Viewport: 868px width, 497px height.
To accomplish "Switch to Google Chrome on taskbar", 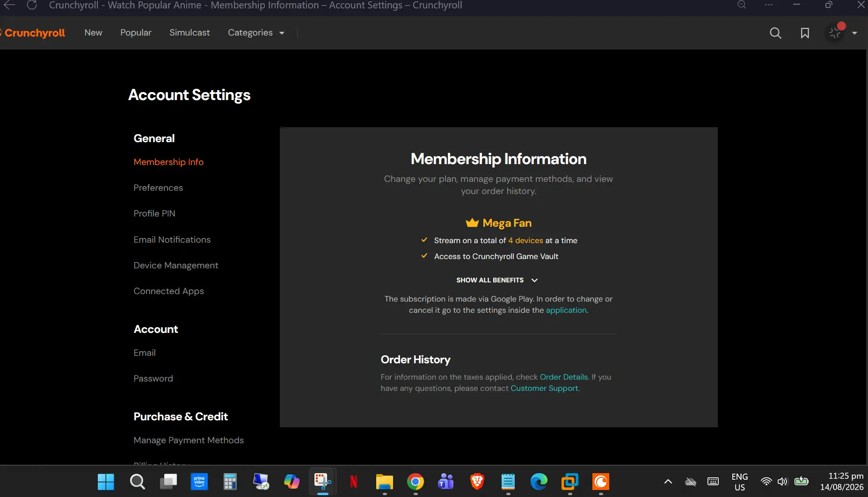I will pos(415,482).
